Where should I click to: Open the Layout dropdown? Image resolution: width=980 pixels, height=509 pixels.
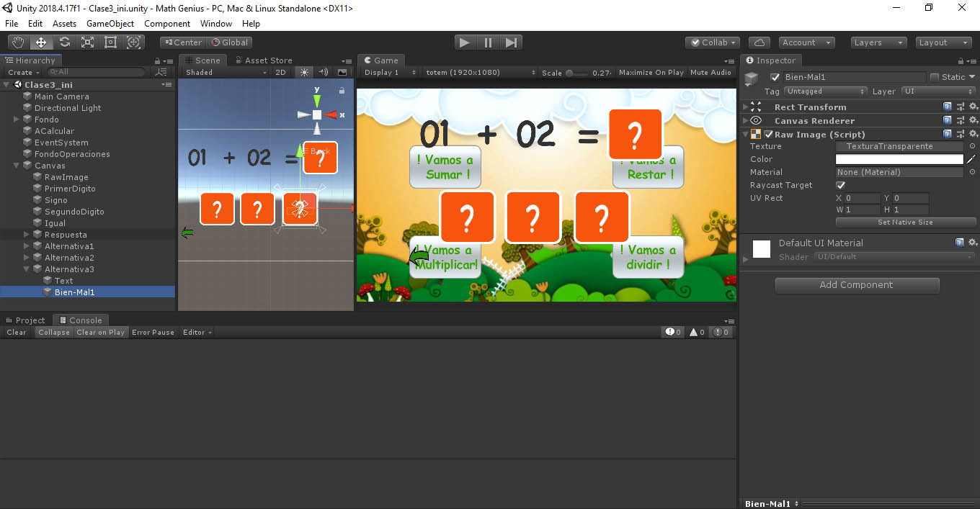(x=943, y=42)
